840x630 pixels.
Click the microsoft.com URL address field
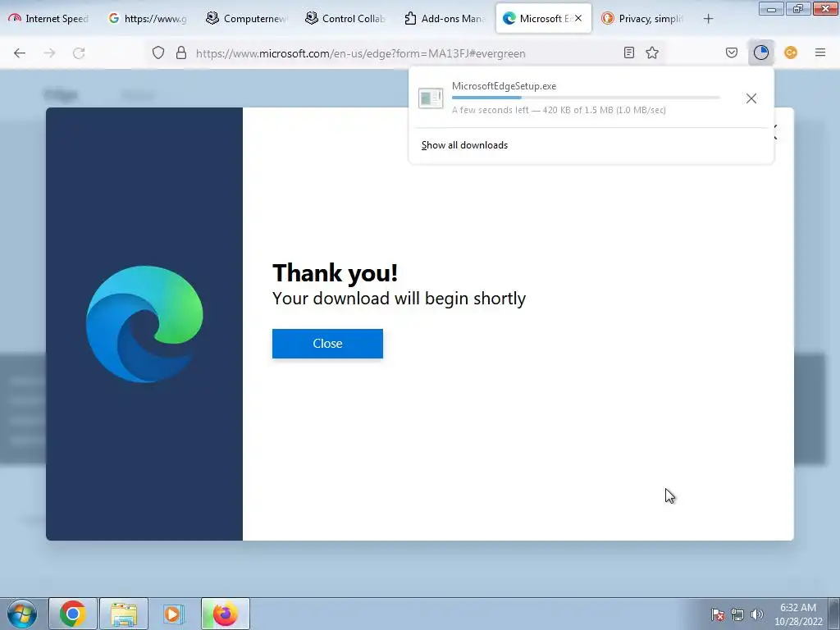pyautogui.click(x=361, y=53)
